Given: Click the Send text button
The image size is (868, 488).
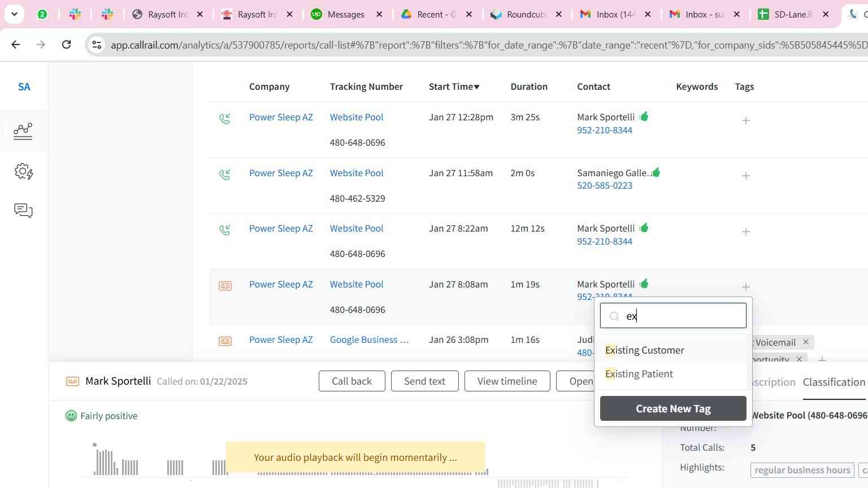Looking at the screenshot, I should [x=424, y=381].
